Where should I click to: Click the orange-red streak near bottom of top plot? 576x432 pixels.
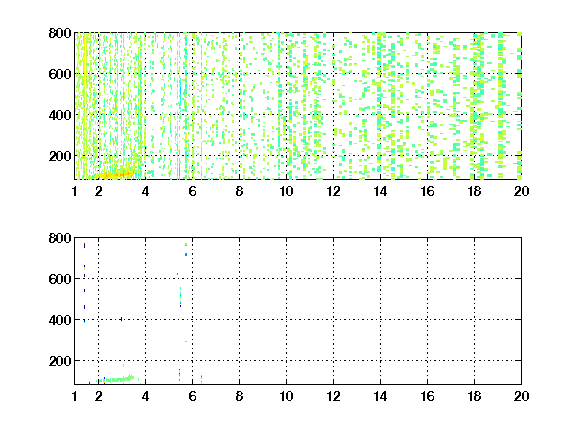coord(116,174)
